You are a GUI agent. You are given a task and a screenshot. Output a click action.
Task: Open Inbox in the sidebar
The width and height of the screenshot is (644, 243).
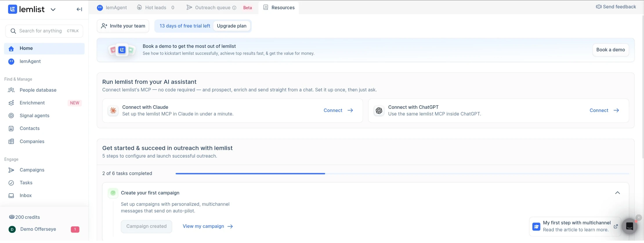tap(44, 195)
